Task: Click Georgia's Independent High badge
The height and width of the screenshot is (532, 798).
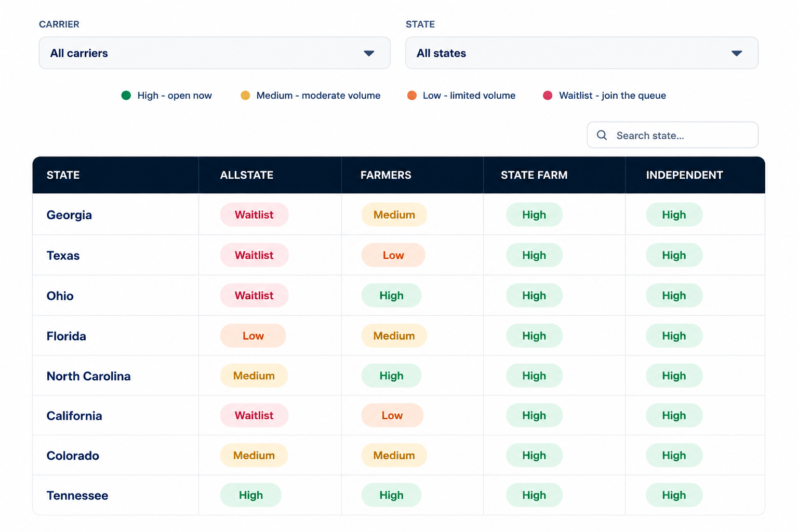Action: (674, 215)
